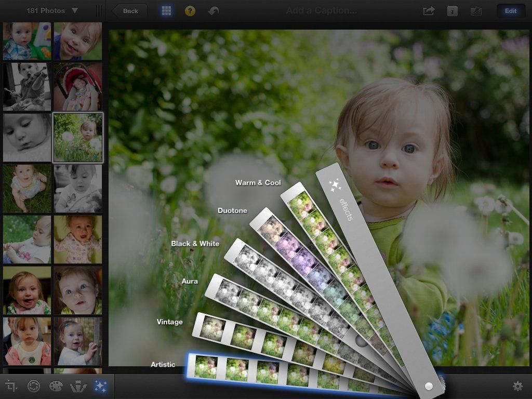Select the Artistic effects category
Screen dimensions: 532x399
[163, 364]
